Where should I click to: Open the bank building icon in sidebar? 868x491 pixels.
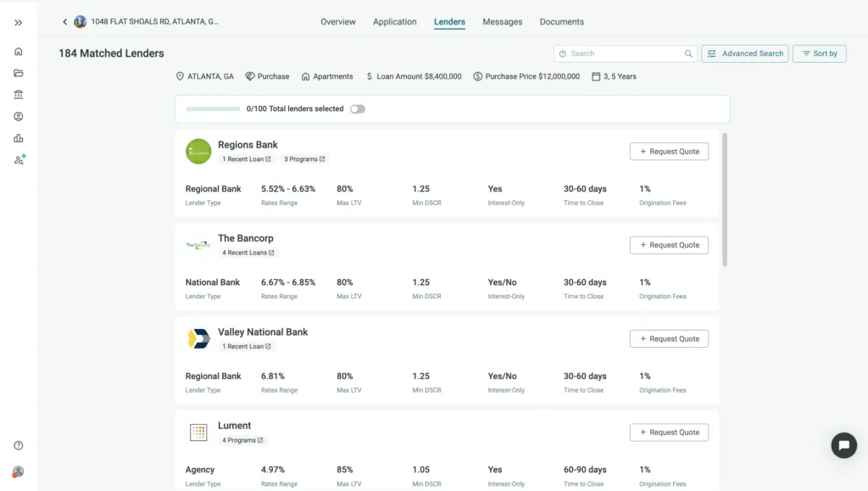coord(19,95)
